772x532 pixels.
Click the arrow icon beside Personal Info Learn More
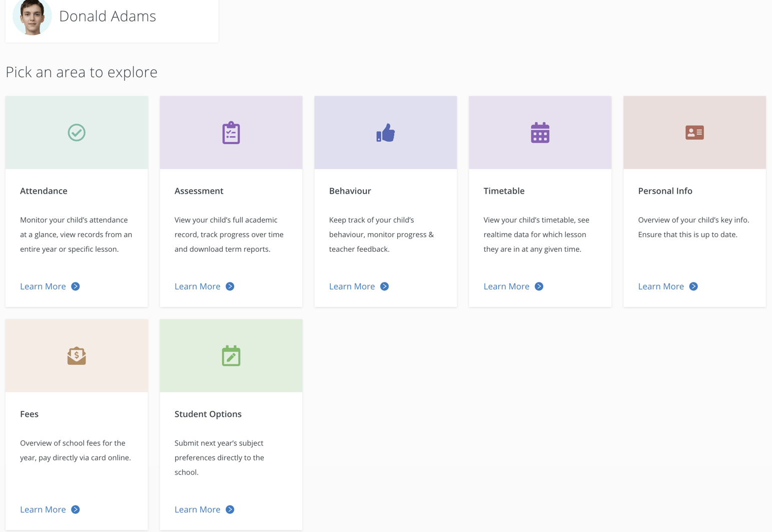tap(693, 286)
